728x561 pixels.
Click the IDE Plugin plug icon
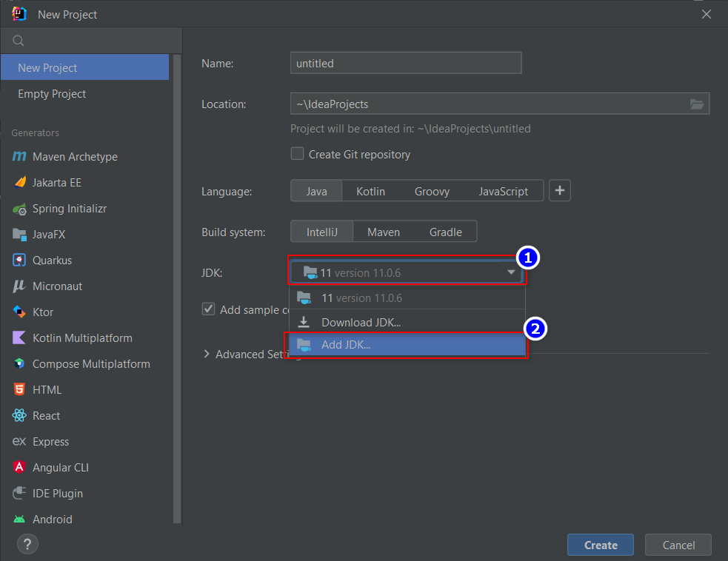(19, 493)
